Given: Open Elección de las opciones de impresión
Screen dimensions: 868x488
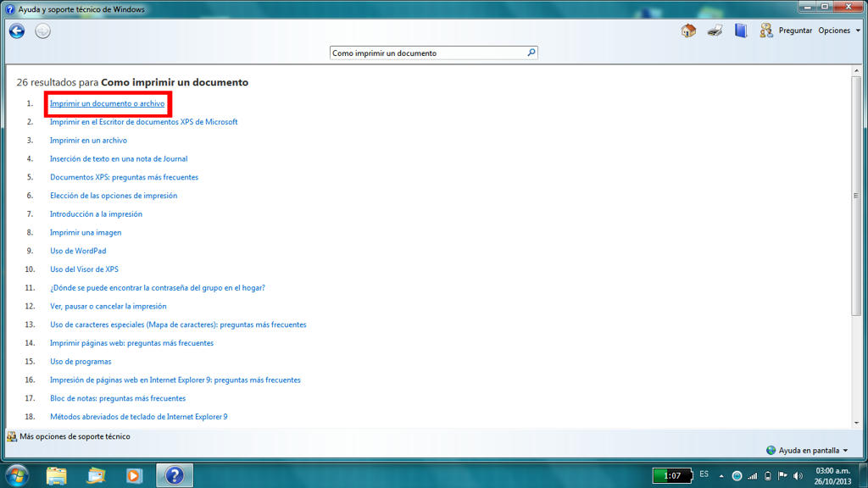Looking at the screenshot, I should (x=114, y=196).
